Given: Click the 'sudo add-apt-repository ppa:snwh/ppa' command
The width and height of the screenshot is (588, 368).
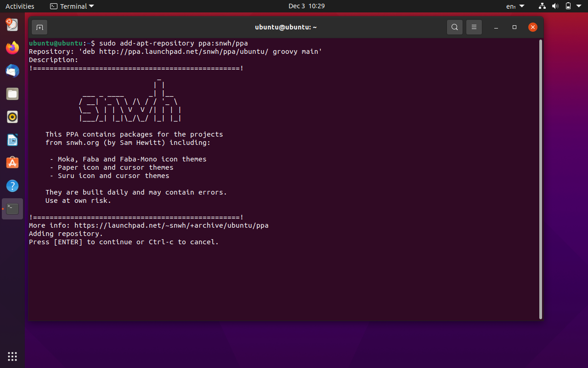Looking at the screenshot, I should pyautogui.click(x=174, y=43).
